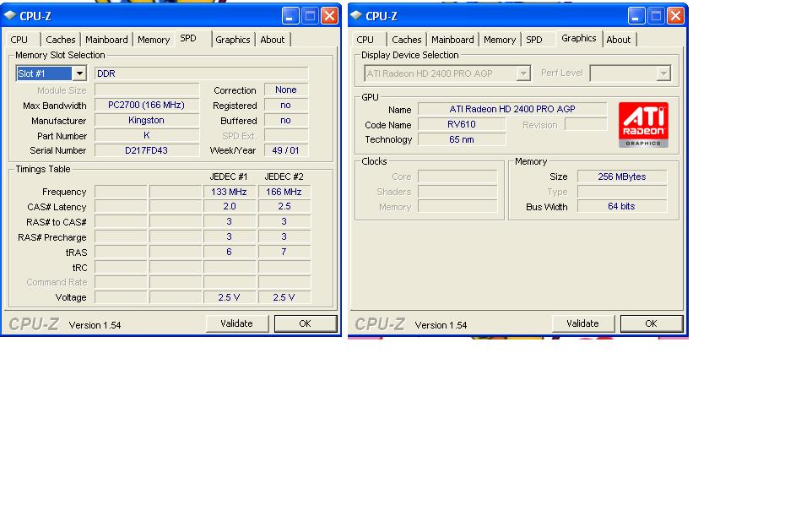The width and height of the screenshot is (812, 516).
Task: Click the CPU-Z diamond icon in right window title
Action: point(355,15)
